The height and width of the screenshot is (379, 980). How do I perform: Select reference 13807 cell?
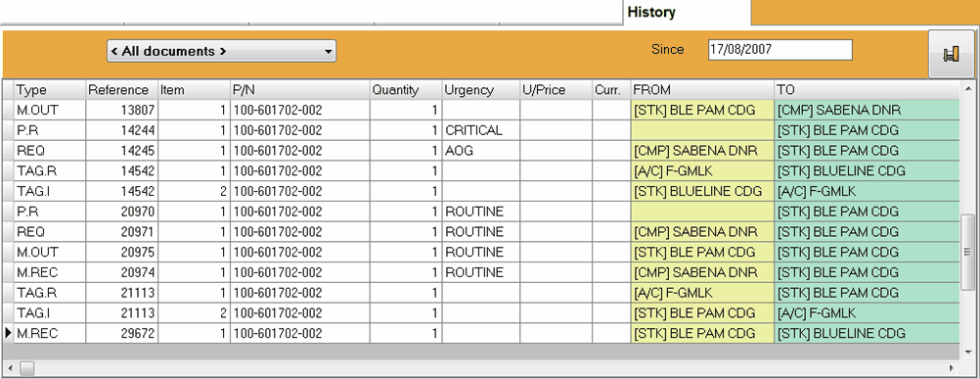tap(122, 110)
